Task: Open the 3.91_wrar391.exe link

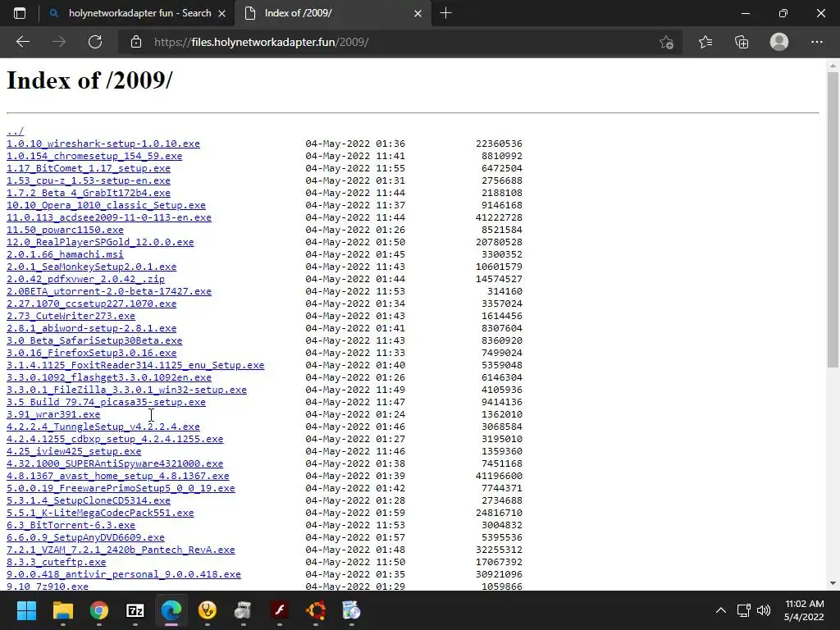Action: (x=53, y=414)
